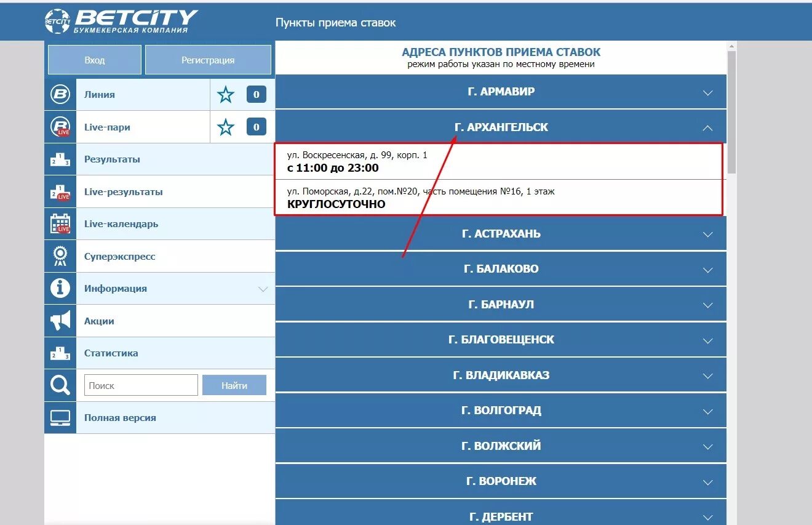Image resolution: width=812 pixels, height=525 pixels.
Task: Open the Вход login button
Action: (x=95, y=60)
